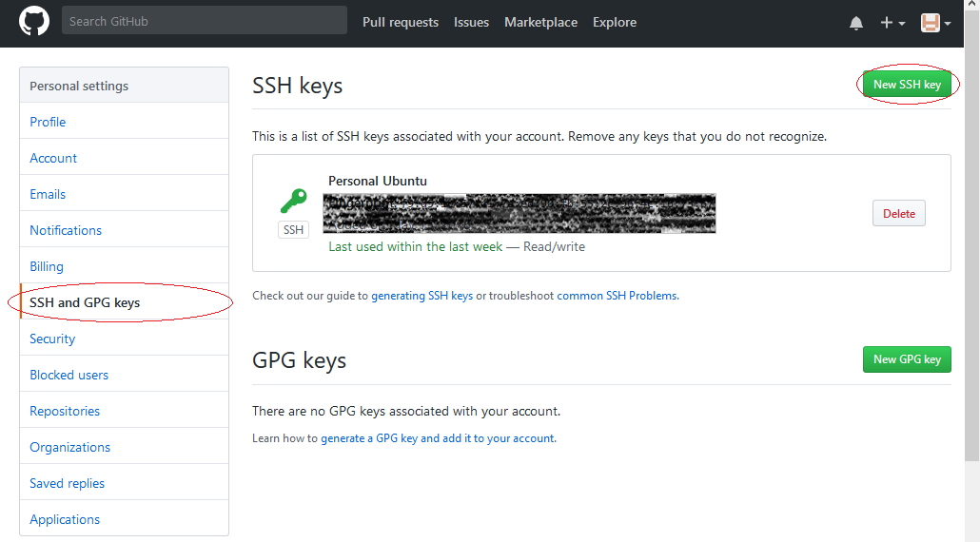Click the Personal settings header

125,86
